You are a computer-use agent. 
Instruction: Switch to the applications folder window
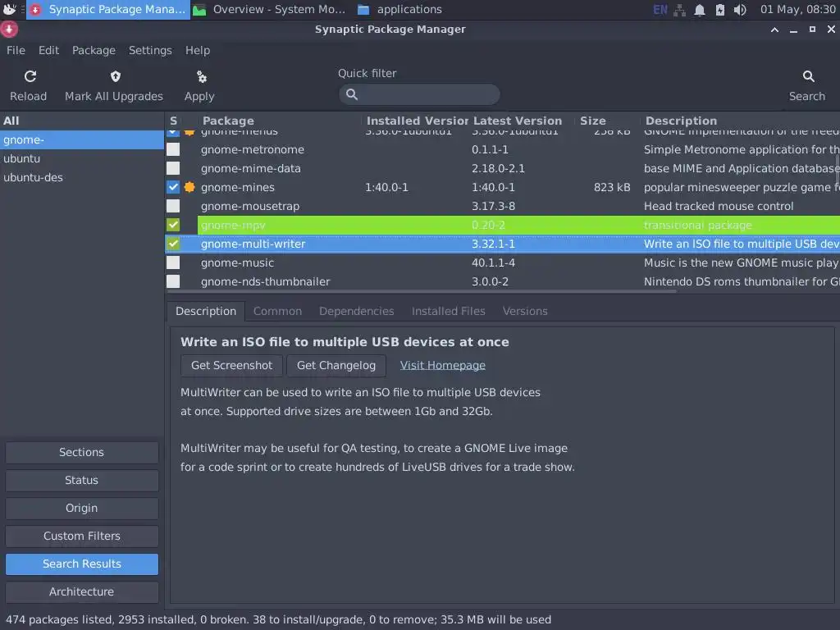tap(400, 10)
